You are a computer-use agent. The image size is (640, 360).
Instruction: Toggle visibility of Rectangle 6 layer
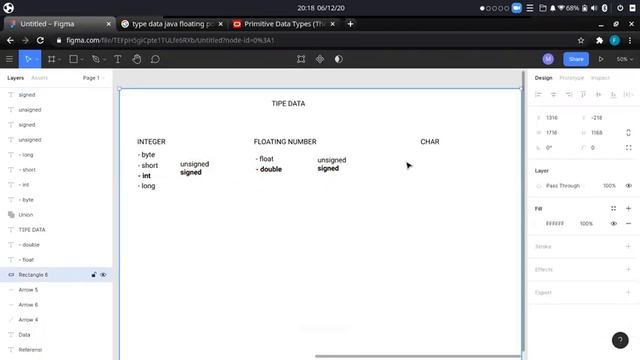pos(103,275)
